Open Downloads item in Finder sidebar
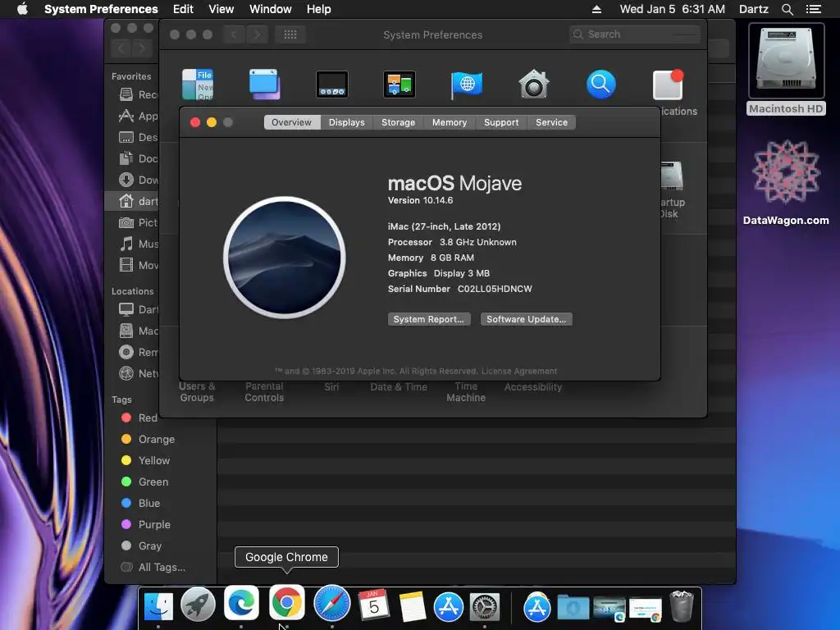The height and width of the screenshot is (630, 840). pos(139,180)
